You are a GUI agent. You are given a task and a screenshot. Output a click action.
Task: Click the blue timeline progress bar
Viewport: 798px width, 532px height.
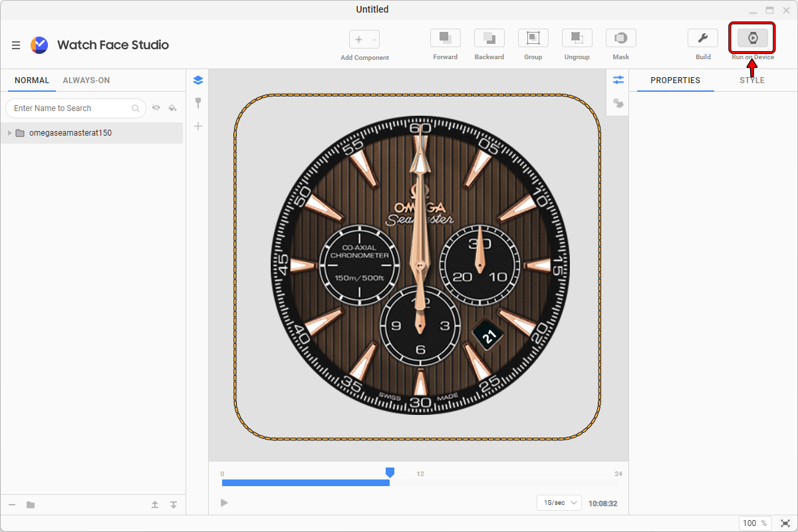point(306,483)
